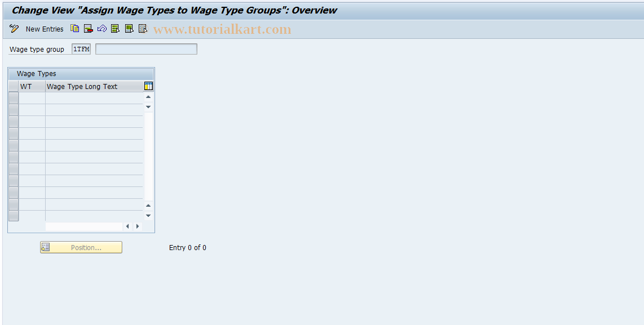Click the Delete entry icon
This screenshot has width=644, height=325.
[x=89, y=29]
